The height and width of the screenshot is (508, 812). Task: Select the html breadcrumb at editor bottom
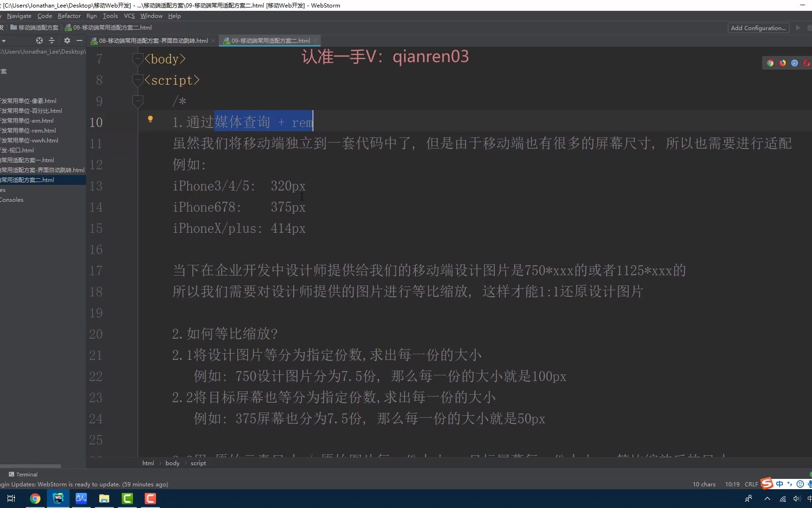(x=148, y=463)
